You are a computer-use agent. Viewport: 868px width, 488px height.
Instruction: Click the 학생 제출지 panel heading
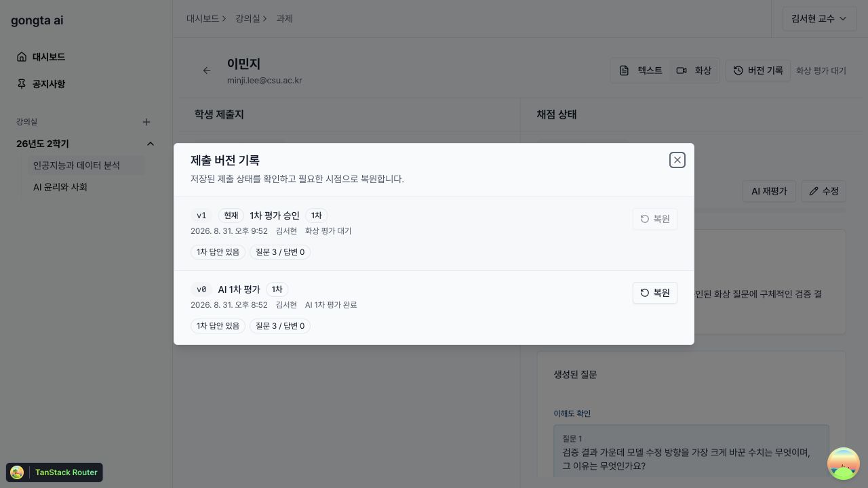point(219,115)
